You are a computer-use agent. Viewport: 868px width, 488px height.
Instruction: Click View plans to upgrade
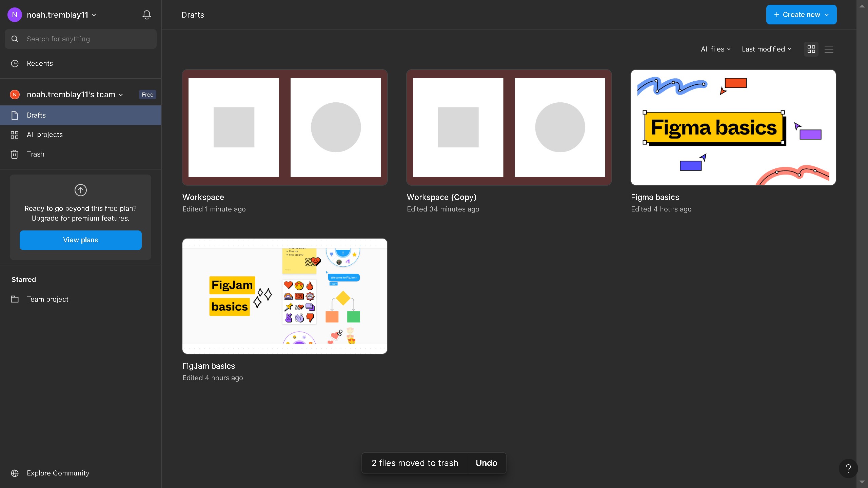tap(80, 240)
